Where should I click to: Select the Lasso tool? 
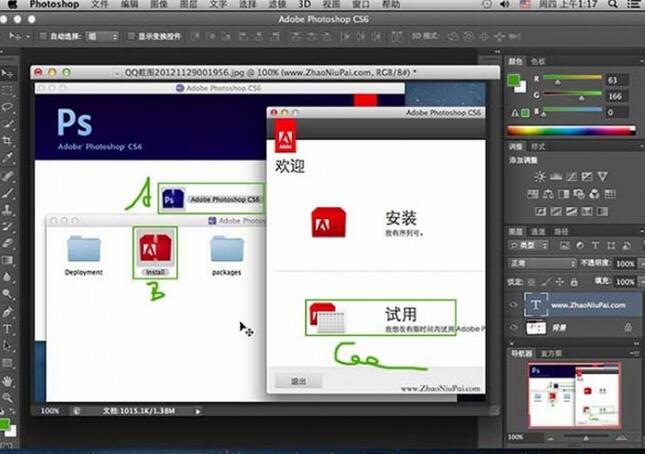7,107
